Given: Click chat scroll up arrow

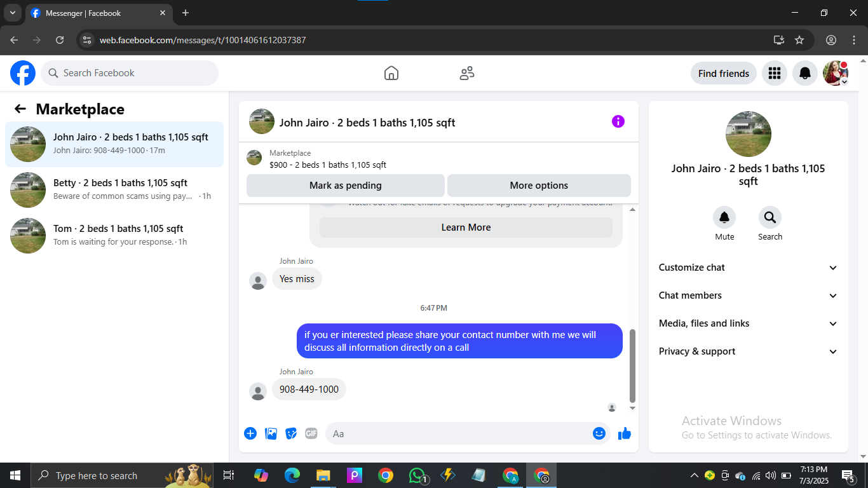Looking at the screenshot, I should (x=632, y=209).
